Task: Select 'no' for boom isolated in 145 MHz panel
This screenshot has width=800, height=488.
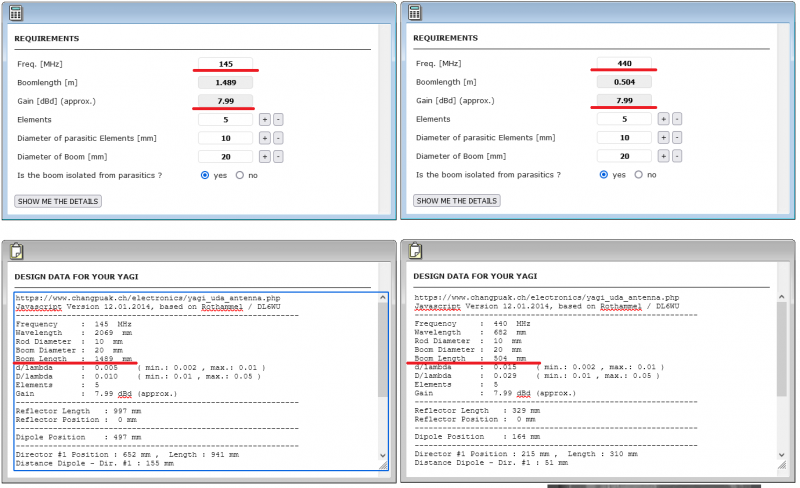Action: click(239, 175)
